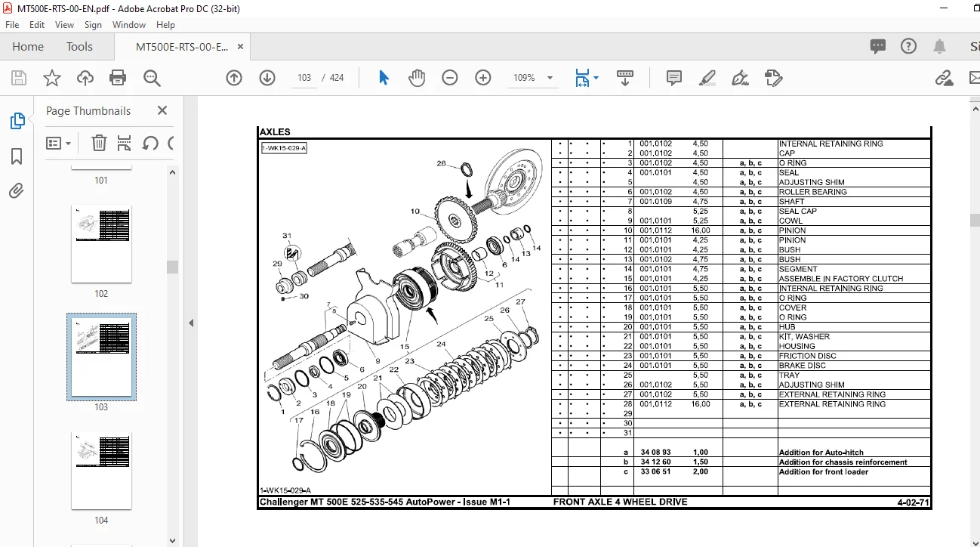Click the 'INTERNAL RETAINING RING' text in row 1

coord(831,144)
